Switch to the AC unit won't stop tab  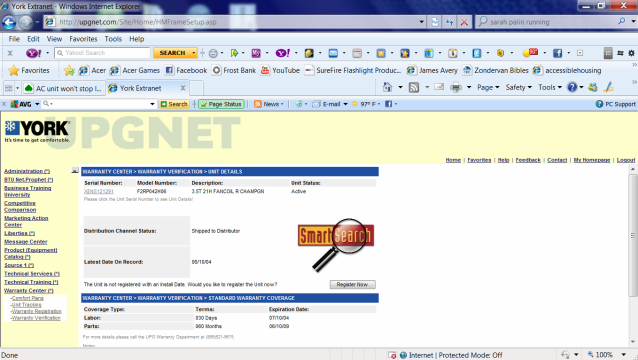pos(63,88)
